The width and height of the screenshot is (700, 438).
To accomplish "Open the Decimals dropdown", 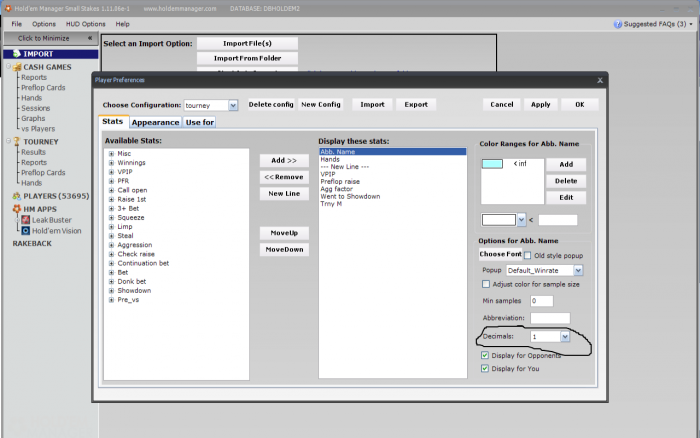I will (x=565, y=337).
